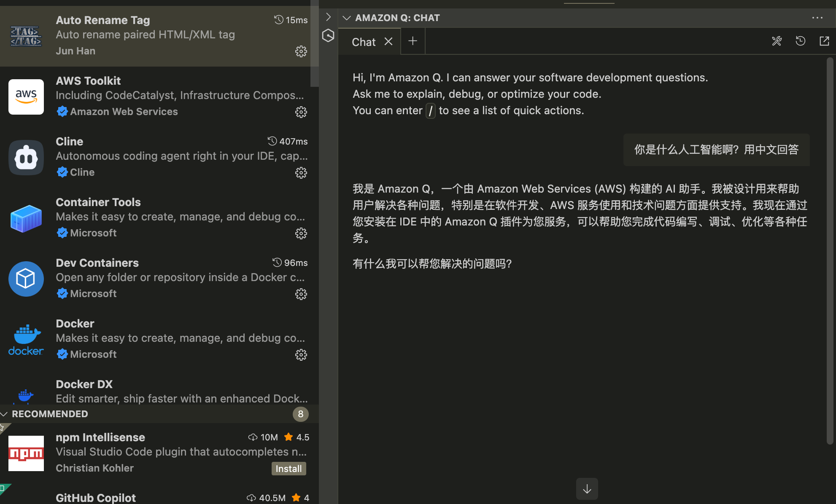Open Container Tools manage gear
This screenshot has height=504, width=836.
(x=301, y=233)
